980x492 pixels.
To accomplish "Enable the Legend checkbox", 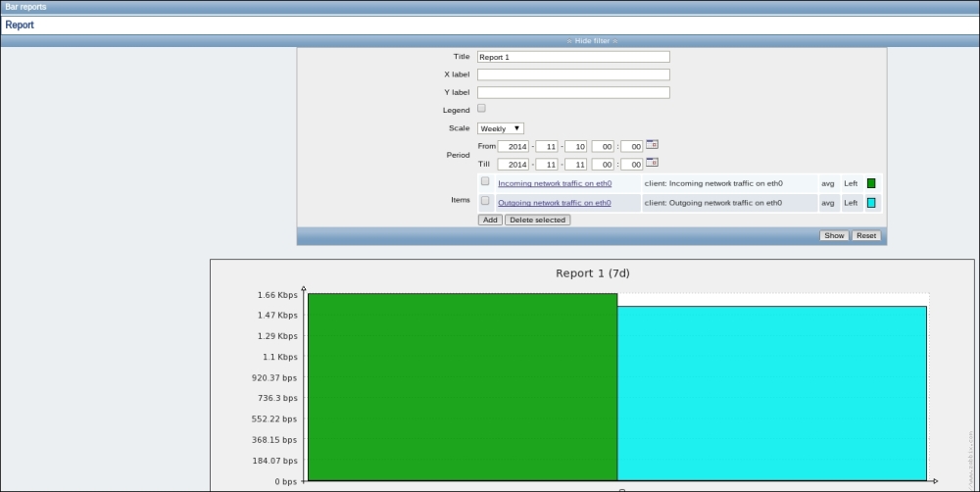I will pos(481,109).
